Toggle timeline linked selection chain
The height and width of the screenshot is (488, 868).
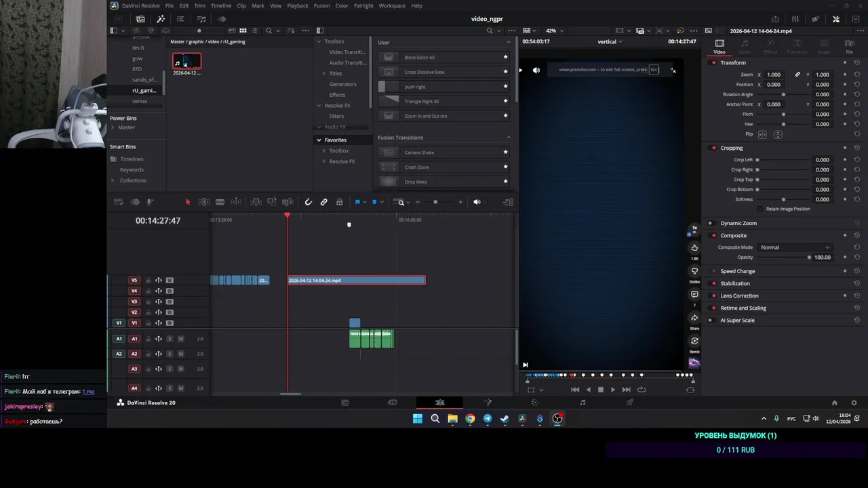pos(324,202)
